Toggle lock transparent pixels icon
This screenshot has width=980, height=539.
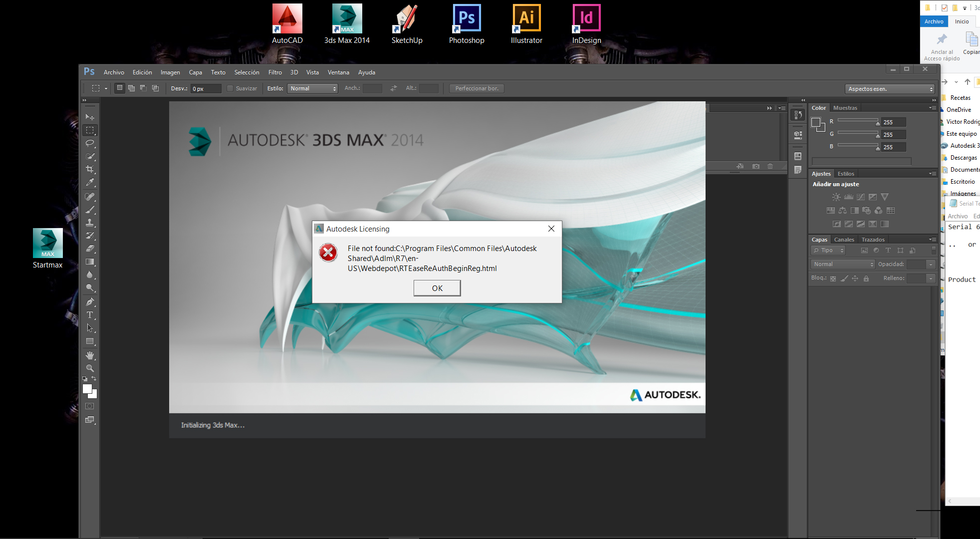tap(833, 278)
